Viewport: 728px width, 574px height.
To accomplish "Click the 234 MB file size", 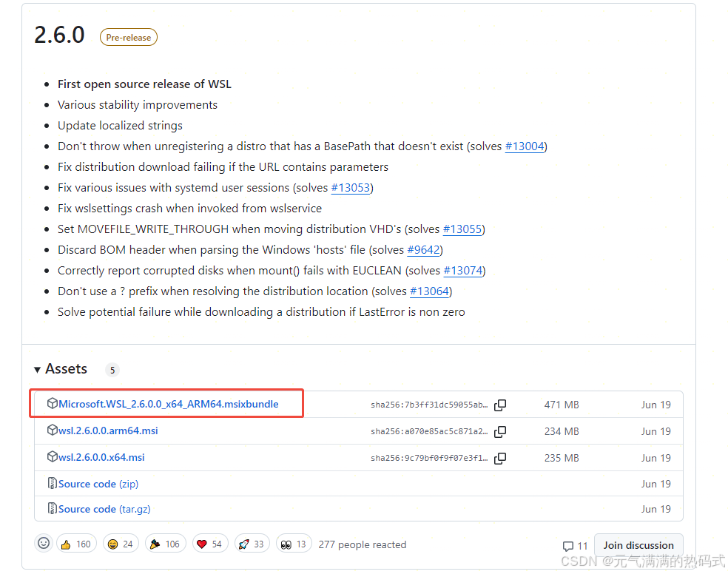I will (562, 431).
